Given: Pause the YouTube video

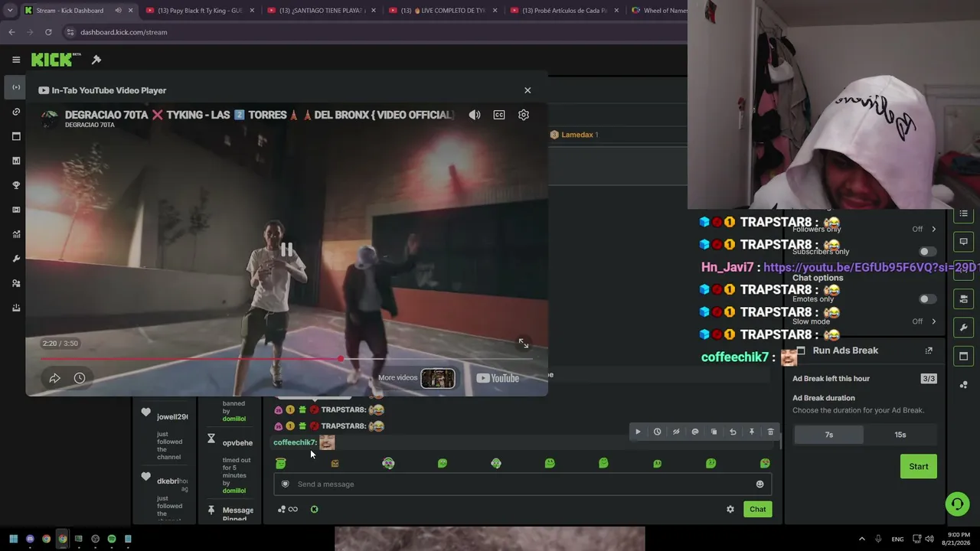Looking at the screenshot, I should pyautogui.click(x=286, y=249).
